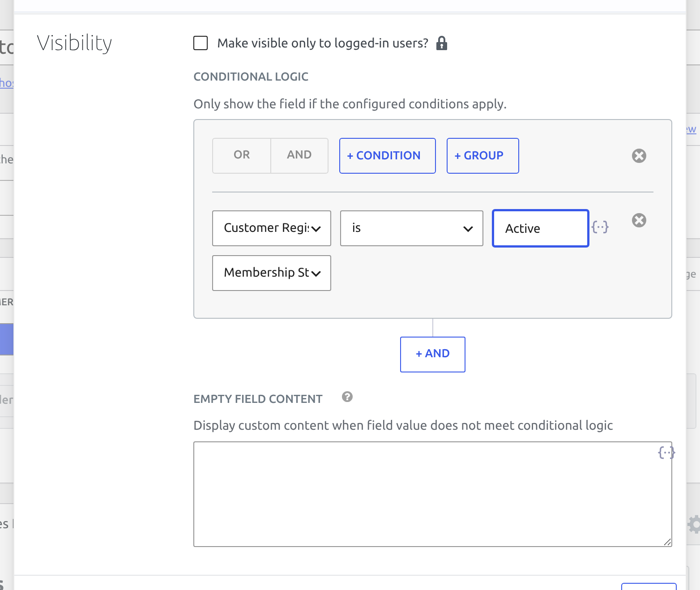Click the Visibility section title
The height and width of the screenshot is (590, 700).
(74, 43)
